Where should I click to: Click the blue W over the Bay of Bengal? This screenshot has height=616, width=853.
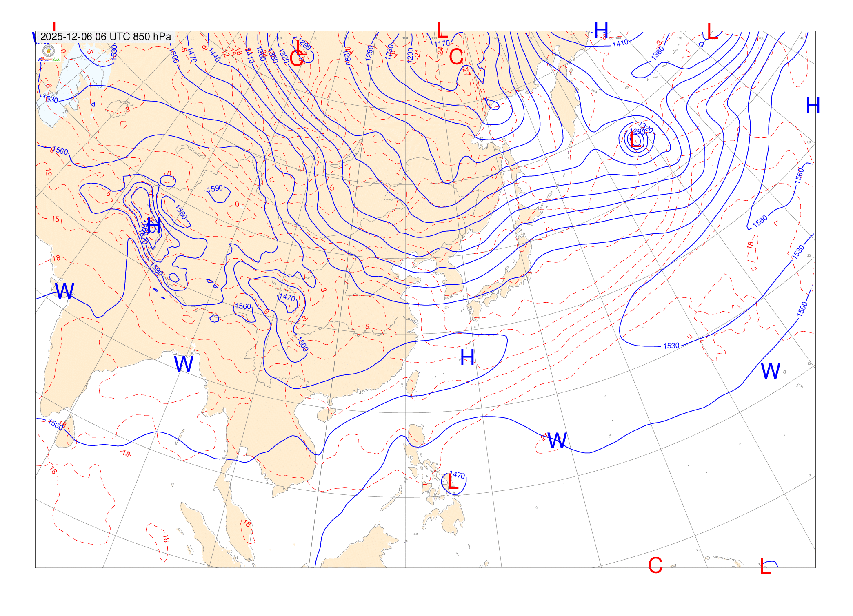click(183, 364)
